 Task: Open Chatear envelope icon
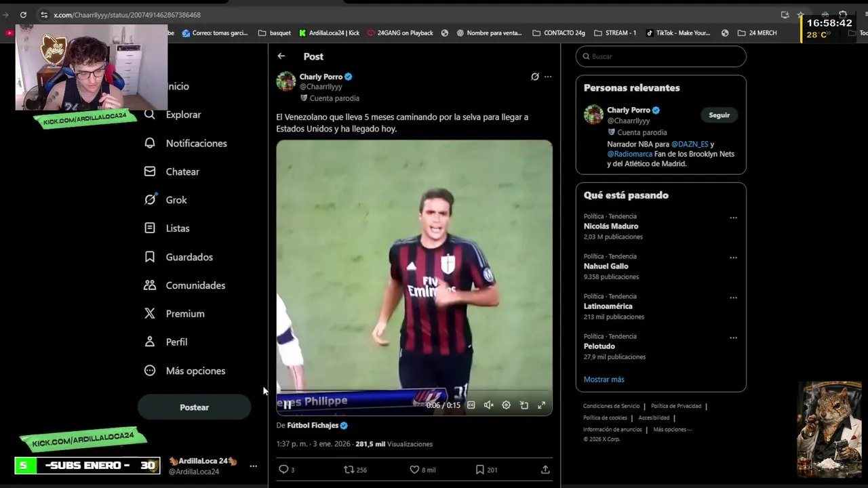point(150,171)
